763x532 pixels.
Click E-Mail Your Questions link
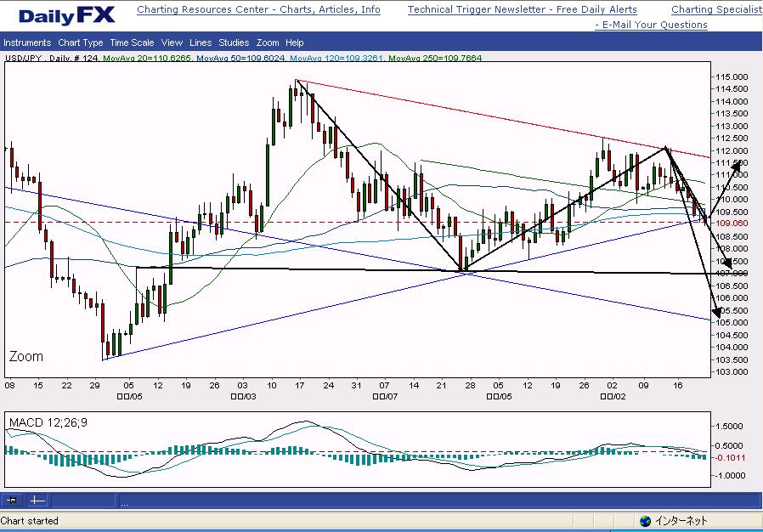(x=651, y=25)
